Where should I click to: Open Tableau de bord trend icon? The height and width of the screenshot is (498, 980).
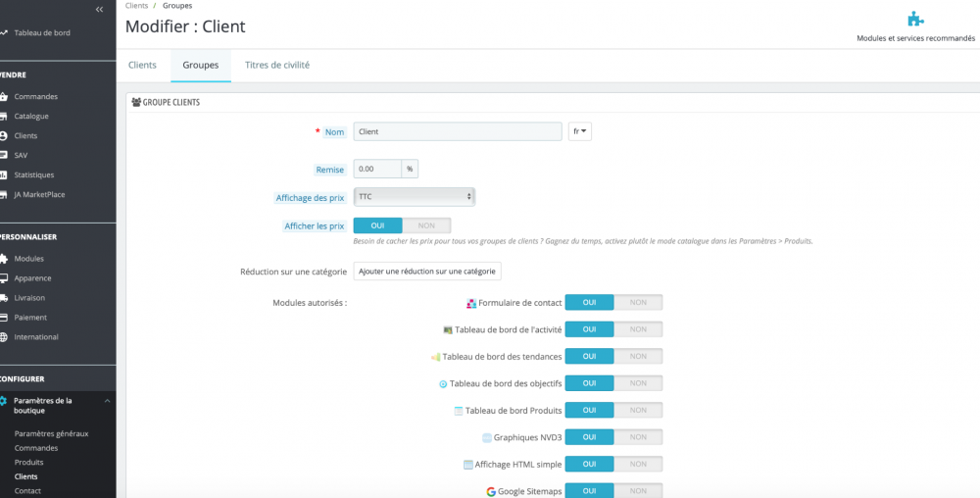(3, 32)
